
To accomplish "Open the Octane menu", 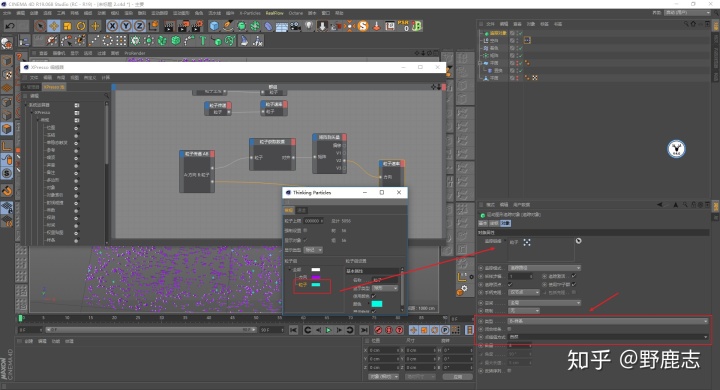I will pyautogui.click(x=296, y=13).
